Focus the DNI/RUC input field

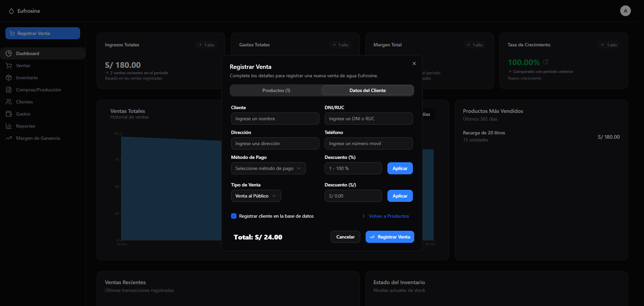click(369, 119)
